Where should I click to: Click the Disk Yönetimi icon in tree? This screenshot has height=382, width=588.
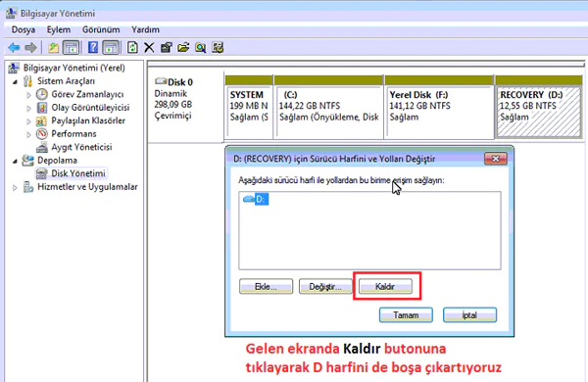(x=41, y=173)
